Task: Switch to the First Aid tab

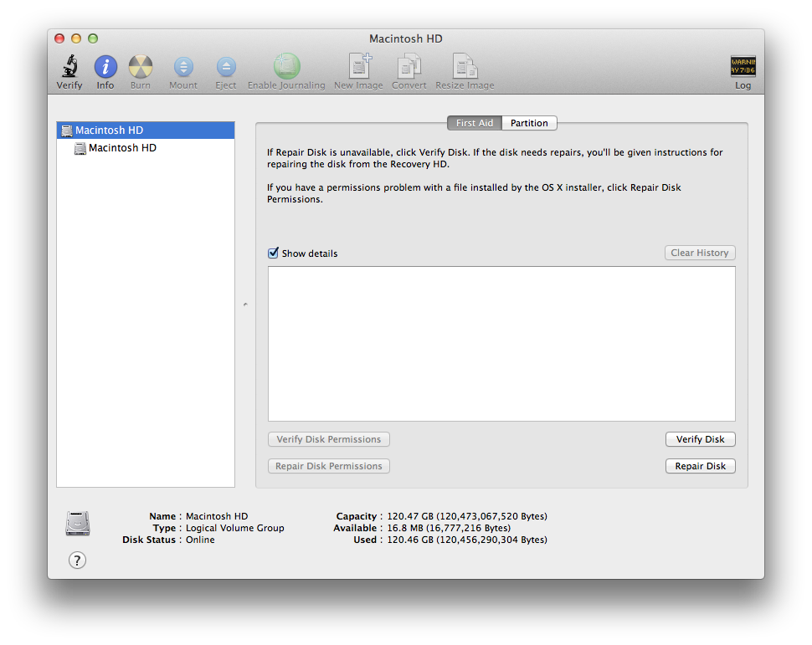Action: (x=475, y=123)
